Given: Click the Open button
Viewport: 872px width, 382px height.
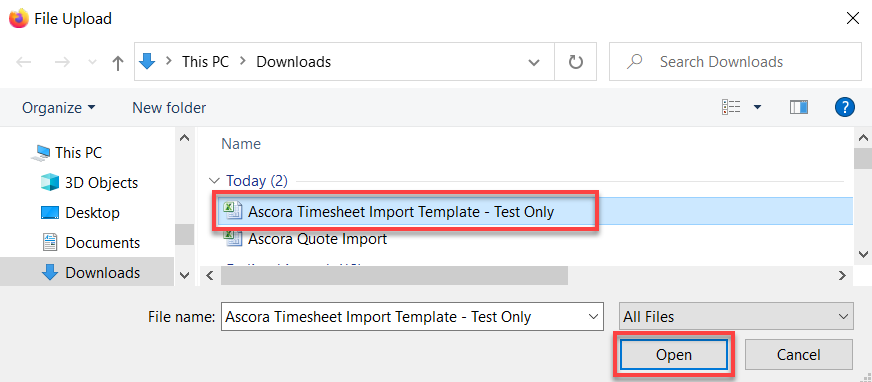Looking at the screenshot, I should (673, 355).
